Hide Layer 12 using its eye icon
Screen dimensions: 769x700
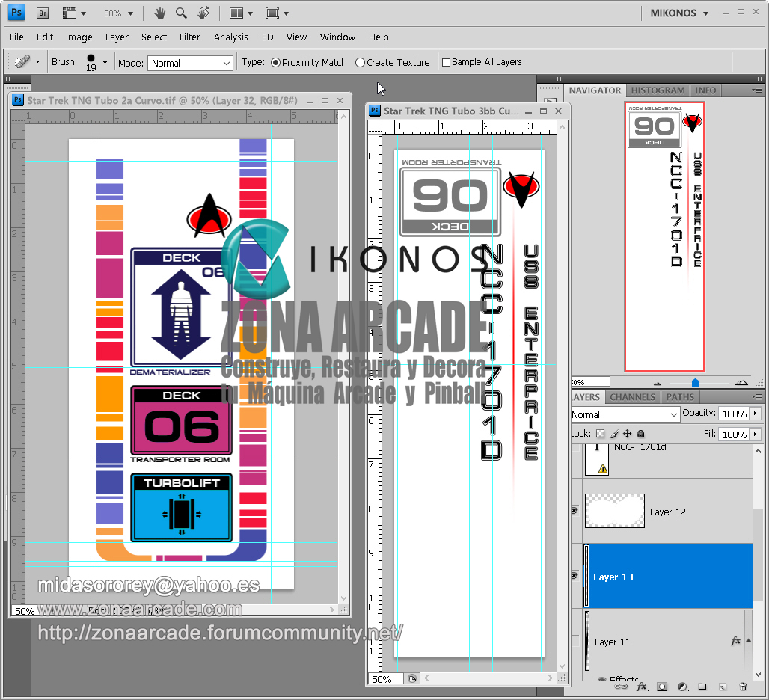(x=575, y=511)
